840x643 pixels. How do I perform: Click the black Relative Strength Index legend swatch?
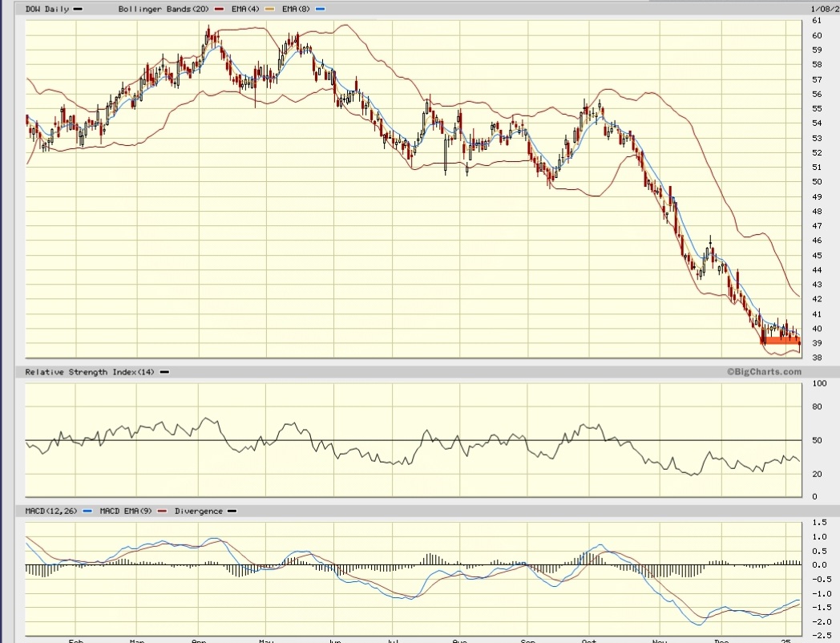tap(164, 372)
